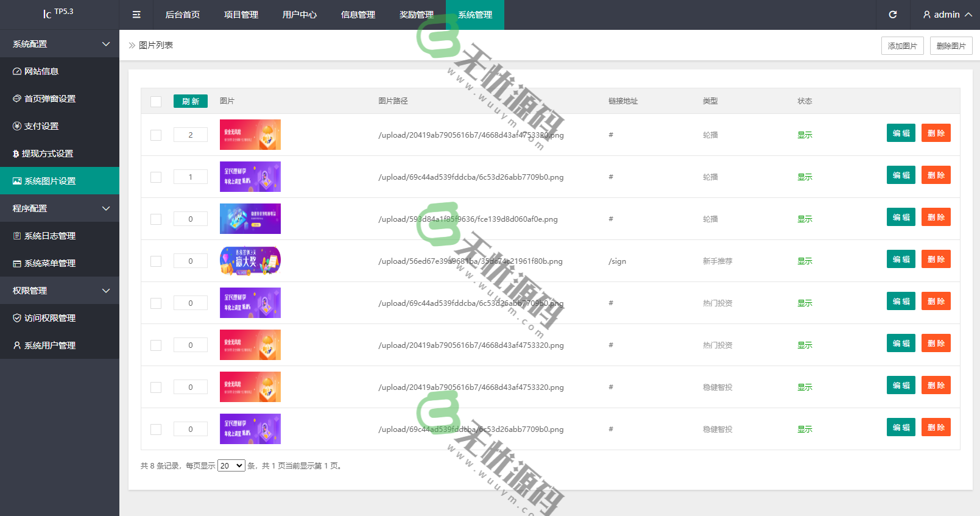Screen dimensions: 980x516
Task: Open 提现方式设置 bitcoin icon
Action: coord(16,154)
